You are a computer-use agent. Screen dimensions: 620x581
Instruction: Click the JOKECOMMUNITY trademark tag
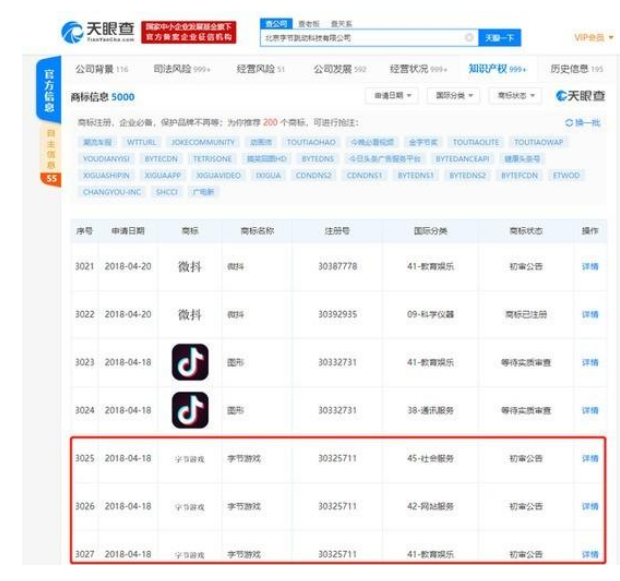pos(203,142)
